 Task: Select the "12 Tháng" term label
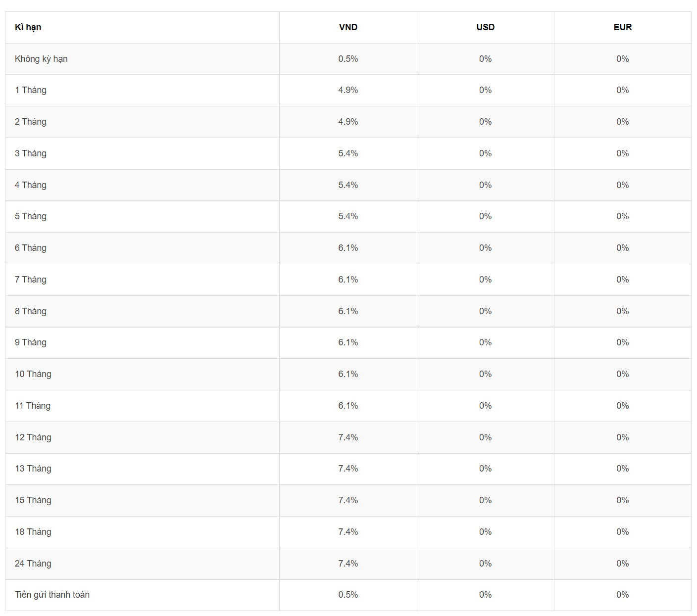click(33, 437)
